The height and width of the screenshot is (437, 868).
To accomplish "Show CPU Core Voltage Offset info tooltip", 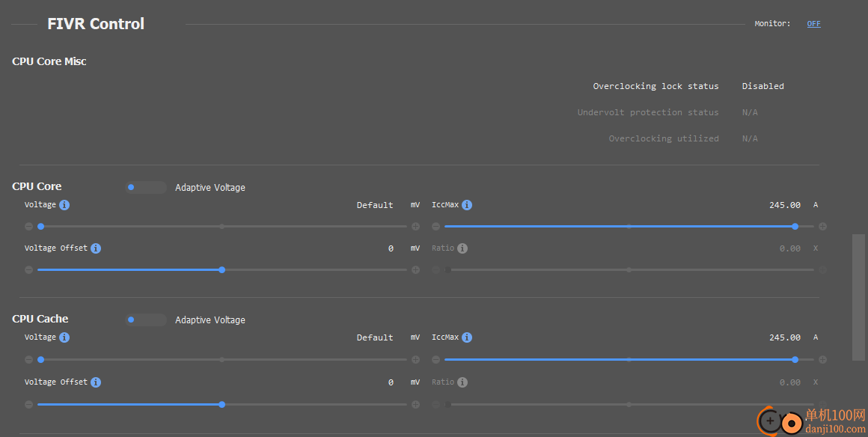I will pyautogui.click(x=96, y=248).
